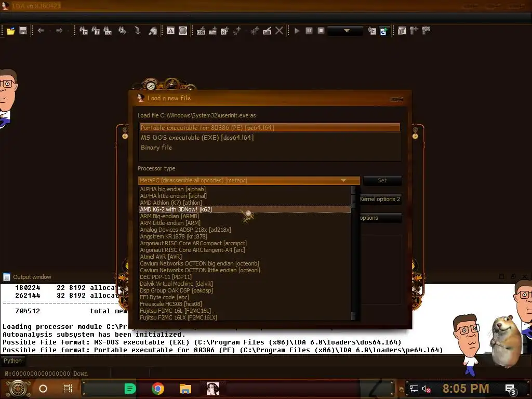Click the warning triangle toolbar icon
Image resolution: width=532 pixels, height=399 pixels.
170,31
